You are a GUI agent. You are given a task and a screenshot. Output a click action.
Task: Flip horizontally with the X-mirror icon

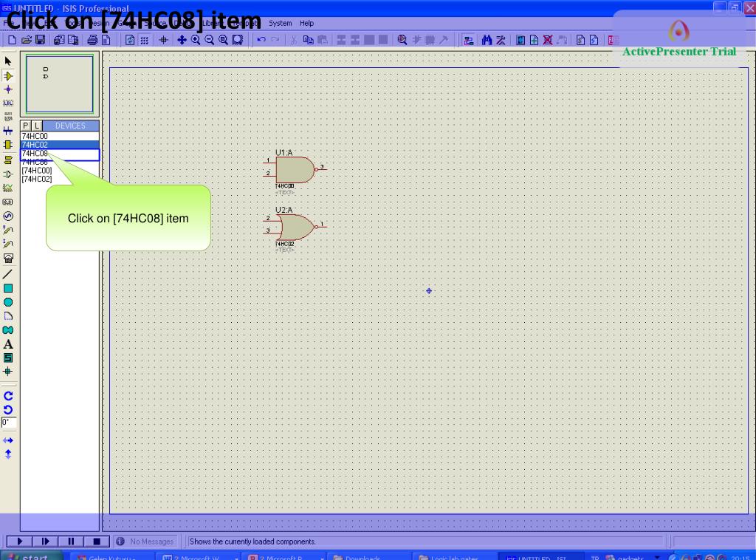(7, 440)
